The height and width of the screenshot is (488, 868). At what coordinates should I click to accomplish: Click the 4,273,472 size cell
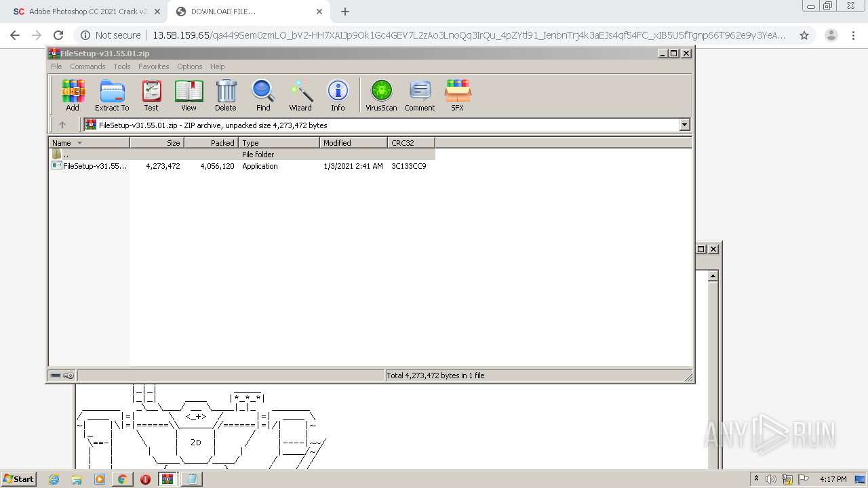click(x=163, y=166)
